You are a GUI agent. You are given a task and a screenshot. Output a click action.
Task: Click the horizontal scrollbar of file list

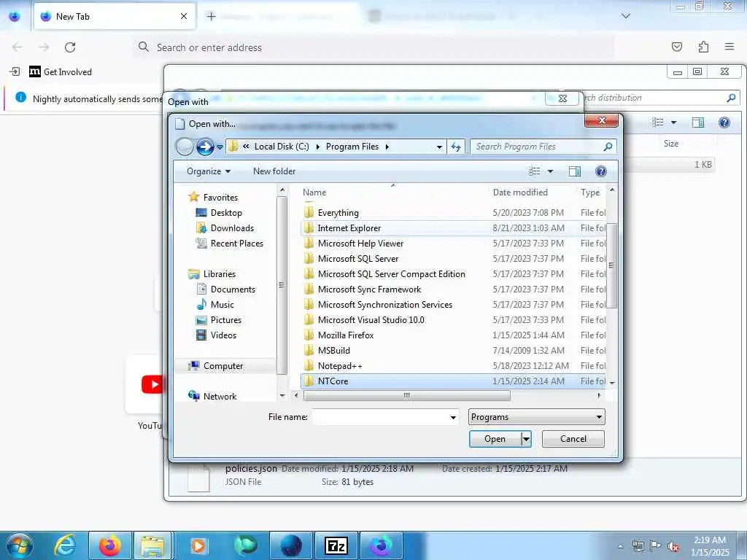point(406,396)
